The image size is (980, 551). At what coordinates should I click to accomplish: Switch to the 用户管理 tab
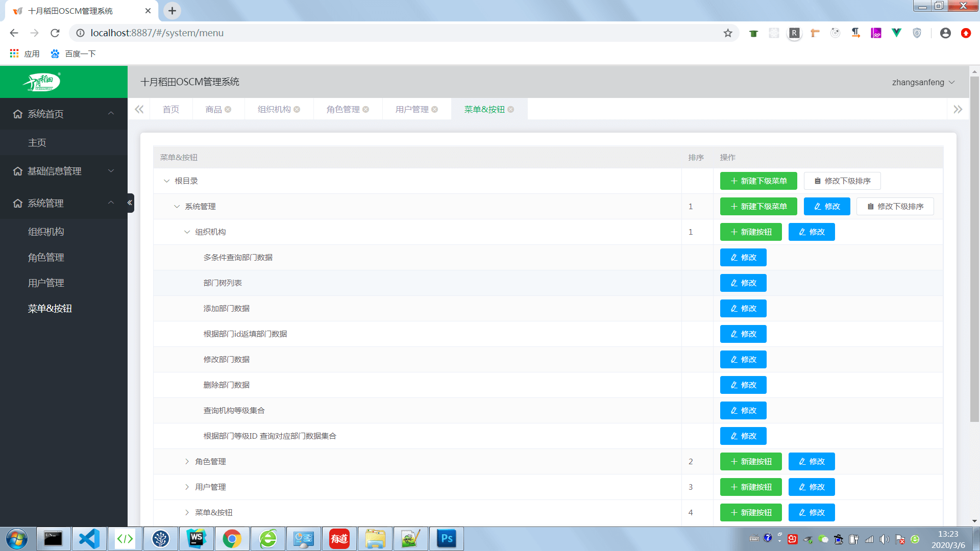[x=412, y=110]
